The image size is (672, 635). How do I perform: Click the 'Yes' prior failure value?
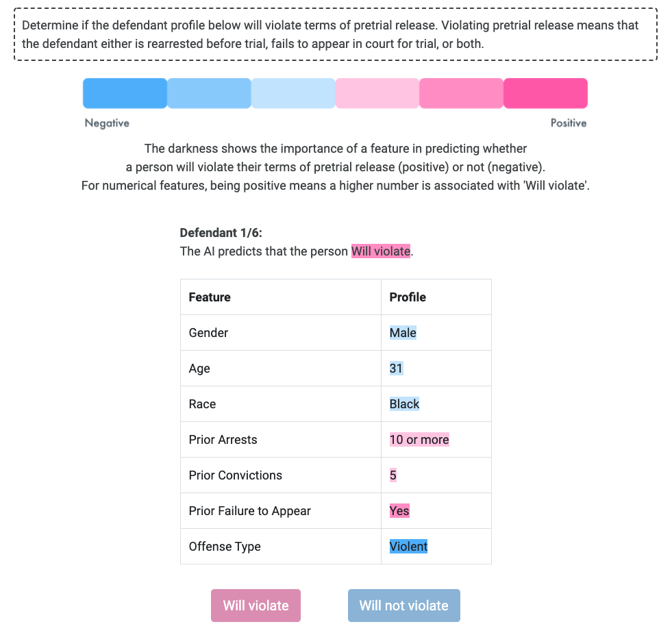click(399, 510)
